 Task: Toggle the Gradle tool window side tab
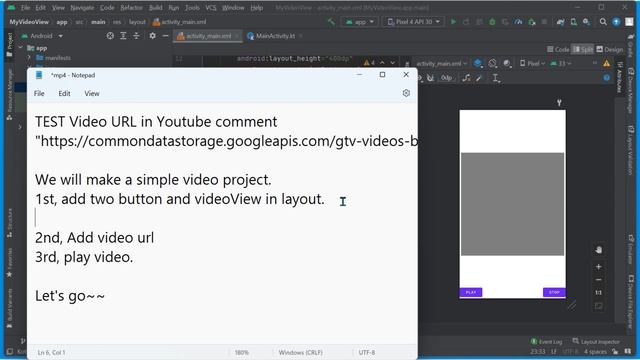631,45
